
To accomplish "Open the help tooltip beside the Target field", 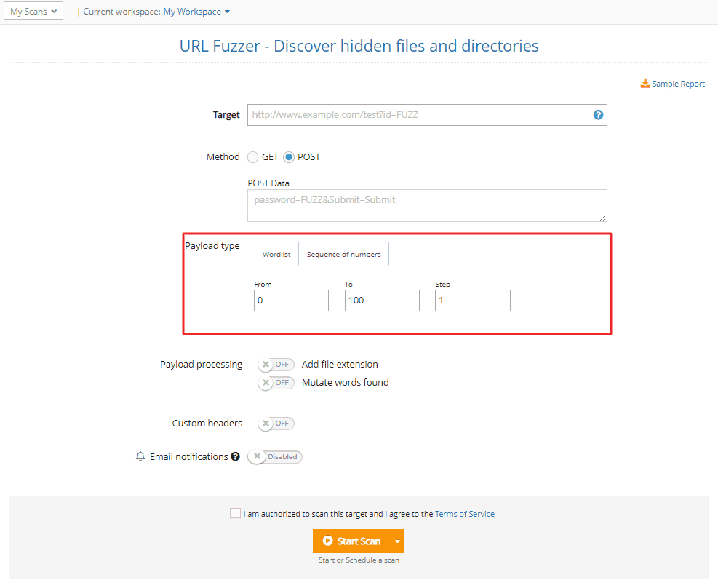I will (x=598, y=114).
